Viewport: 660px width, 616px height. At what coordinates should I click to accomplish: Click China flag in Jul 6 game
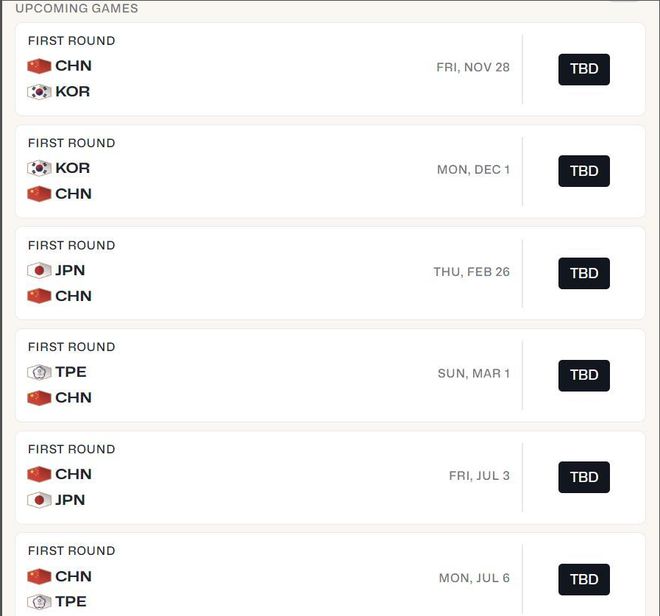click(39, 576)
